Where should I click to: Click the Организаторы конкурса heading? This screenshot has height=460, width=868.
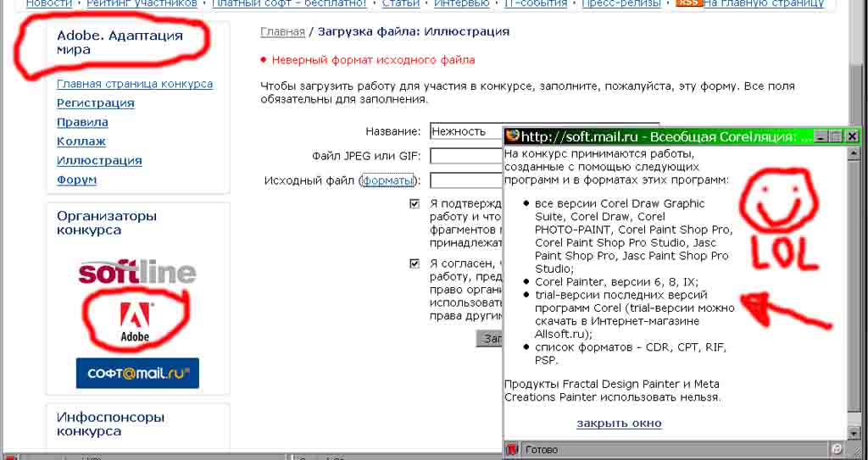click(107, 223)
